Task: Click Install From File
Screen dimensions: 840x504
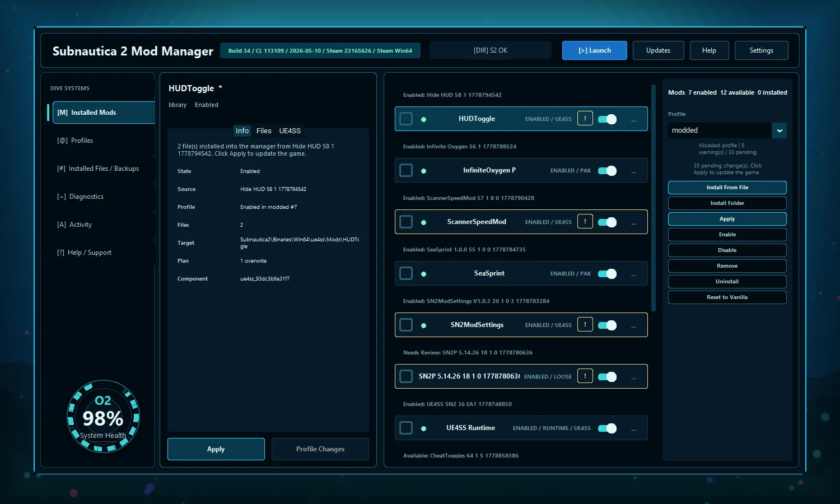Action: 727,188
